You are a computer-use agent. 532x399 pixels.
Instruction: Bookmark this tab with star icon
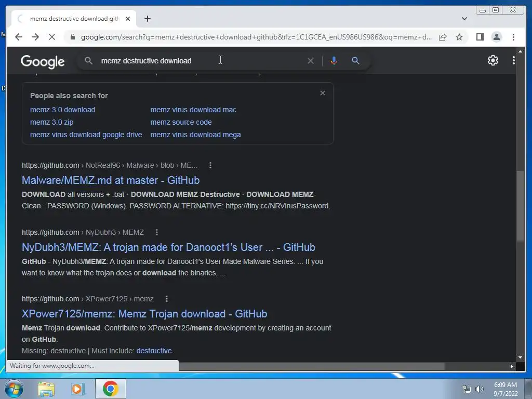click(x=459, y=37)
